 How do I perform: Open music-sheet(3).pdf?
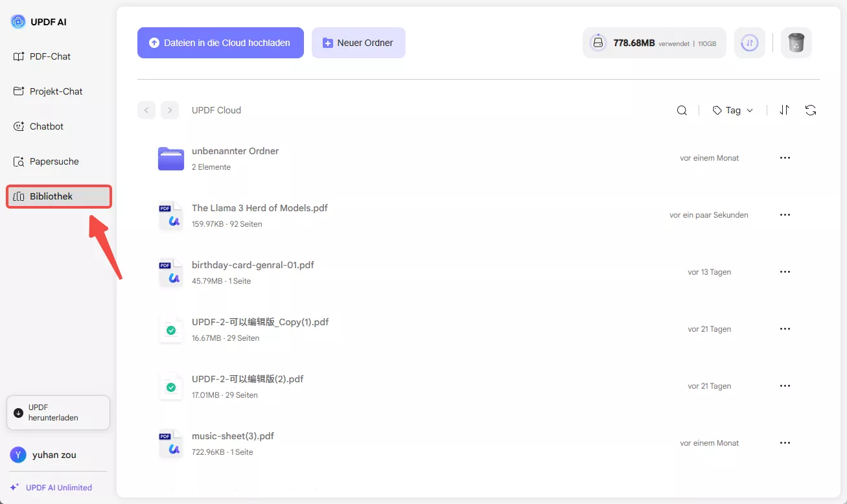tap(233, 436)
